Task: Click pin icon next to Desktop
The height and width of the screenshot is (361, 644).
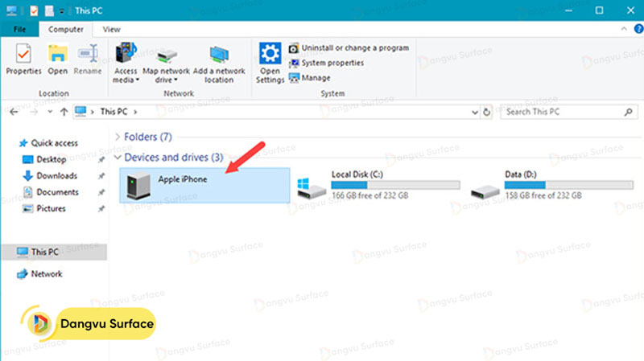Action: 101,159
